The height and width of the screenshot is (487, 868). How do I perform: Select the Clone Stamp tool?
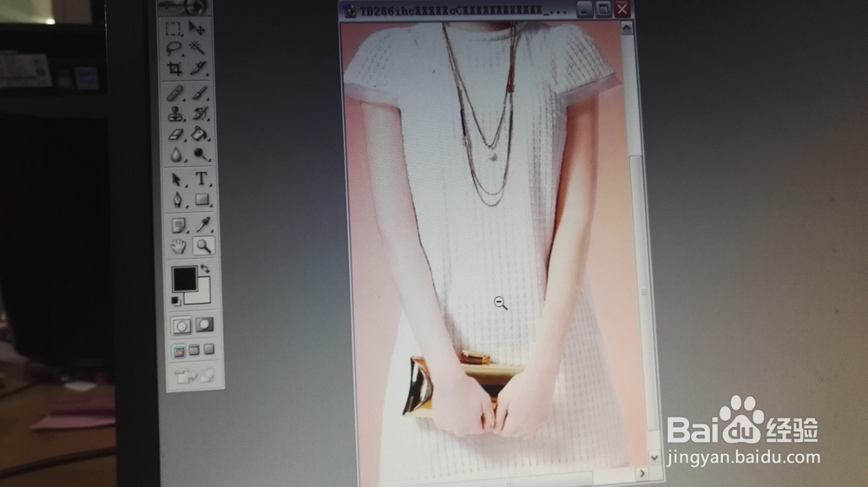click(x=176, y=114)
